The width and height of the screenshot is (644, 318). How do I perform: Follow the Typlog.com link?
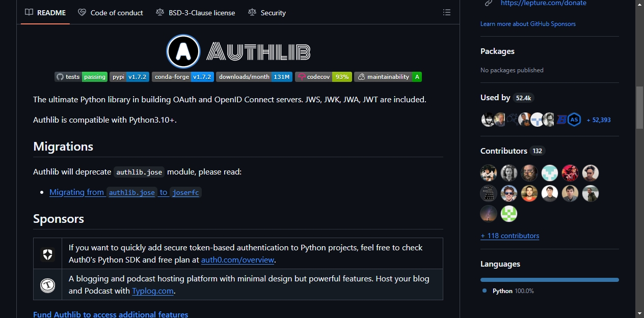coord(153,291)
